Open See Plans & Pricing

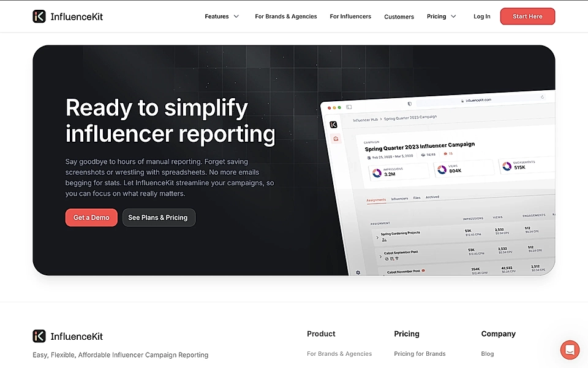coord(159,217)
